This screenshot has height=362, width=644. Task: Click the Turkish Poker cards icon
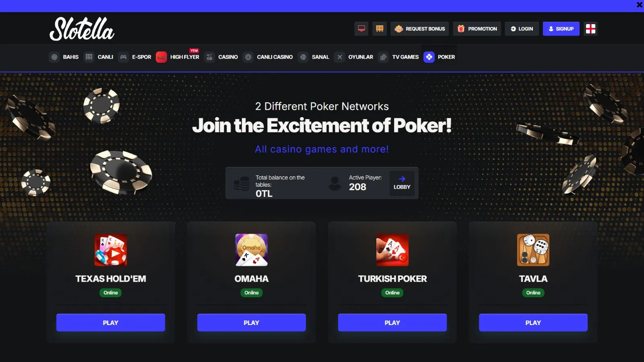pos(392,250)
